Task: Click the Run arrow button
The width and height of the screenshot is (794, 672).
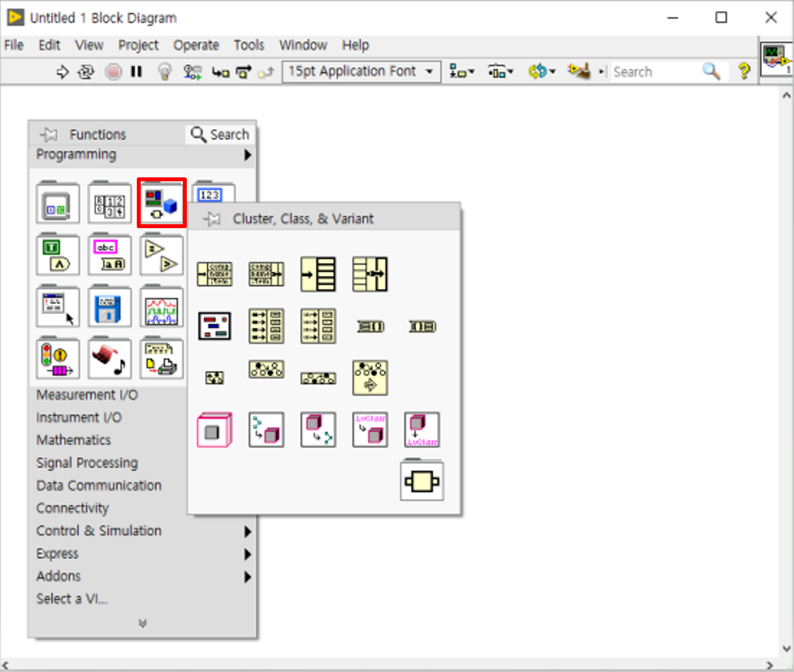Action: coord(62,72)
